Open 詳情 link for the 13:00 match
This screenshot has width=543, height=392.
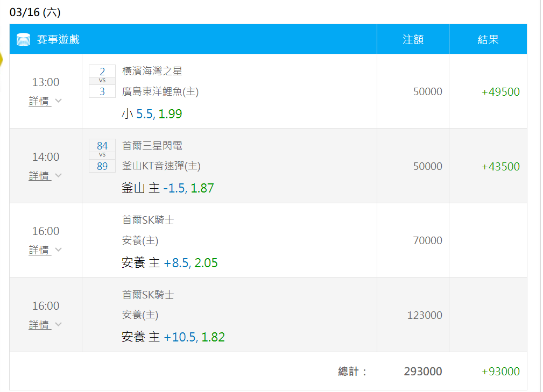(x=40, y=101)
